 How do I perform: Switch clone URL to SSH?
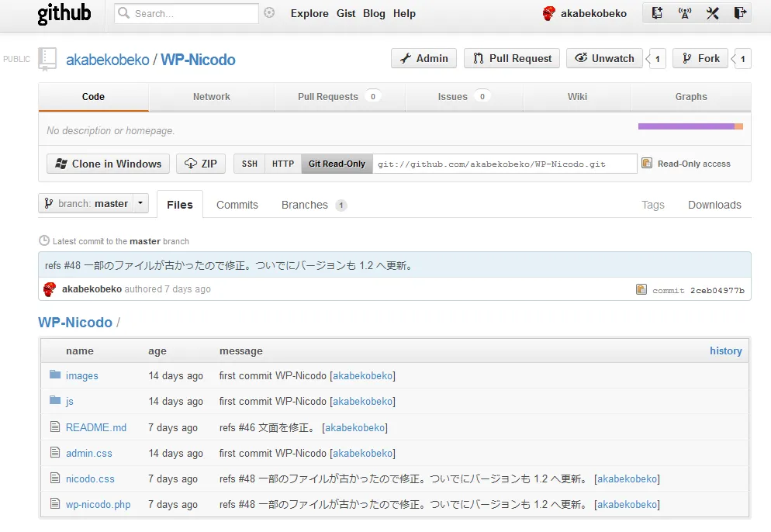click(248, 164)
